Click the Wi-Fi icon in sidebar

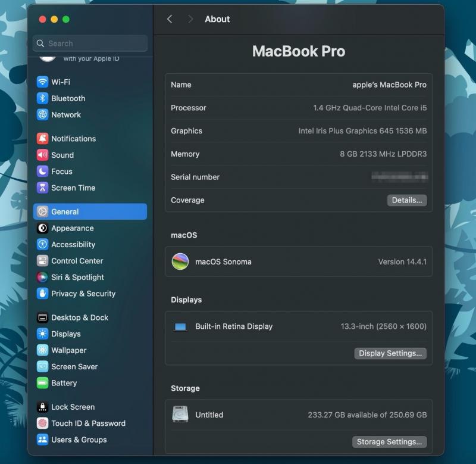pos(42,82)
